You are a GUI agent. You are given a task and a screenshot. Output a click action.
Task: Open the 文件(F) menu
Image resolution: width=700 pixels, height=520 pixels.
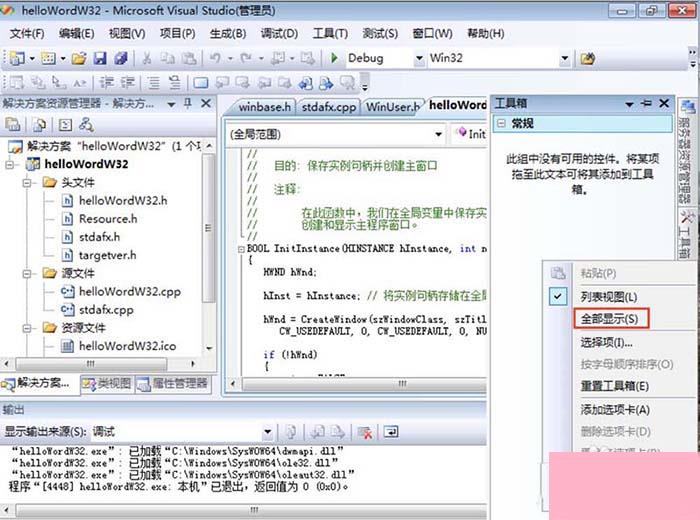click(x=27, y=33)
